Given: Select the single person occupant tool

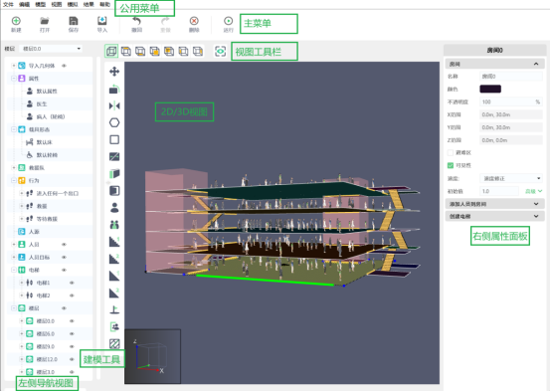Looking at the screenshot, I should 114,208.
